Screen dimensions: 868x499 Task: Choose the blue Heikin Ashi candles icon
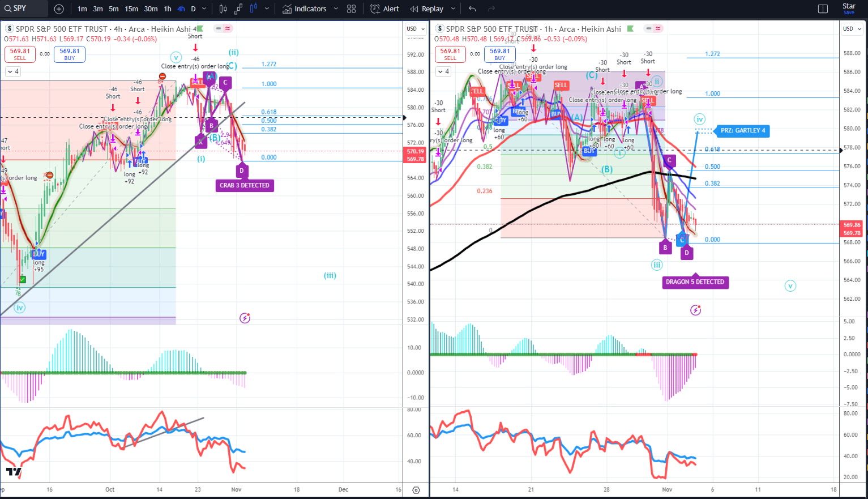(x=254, y=8)
